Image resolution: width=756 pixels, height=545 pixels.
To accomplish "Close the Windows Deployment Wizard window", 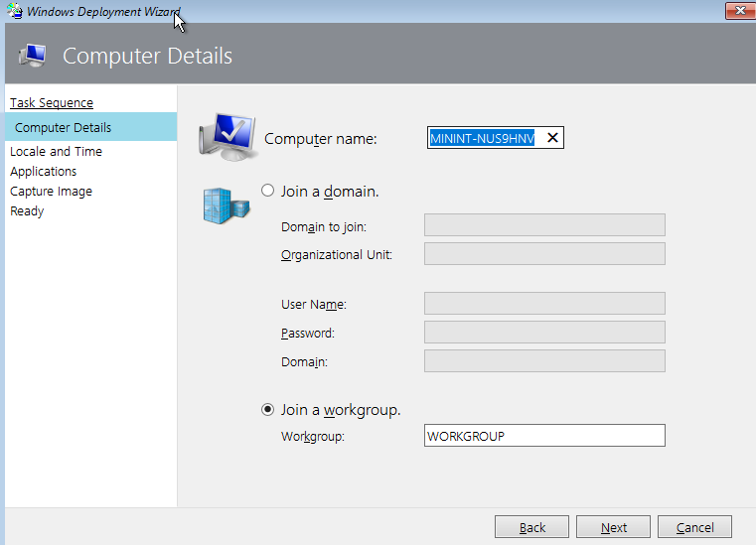I will 739,11.
